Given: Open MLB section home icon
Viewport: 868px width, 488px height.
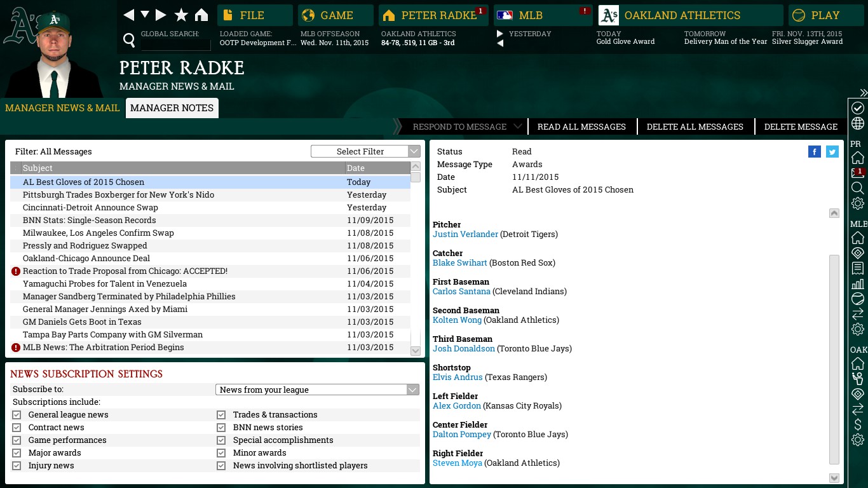Looking at the screenshot, I should (858, 238).
